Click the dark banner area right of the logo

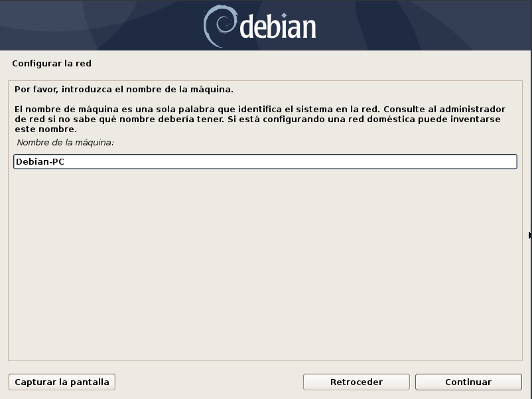pos(424,25)
